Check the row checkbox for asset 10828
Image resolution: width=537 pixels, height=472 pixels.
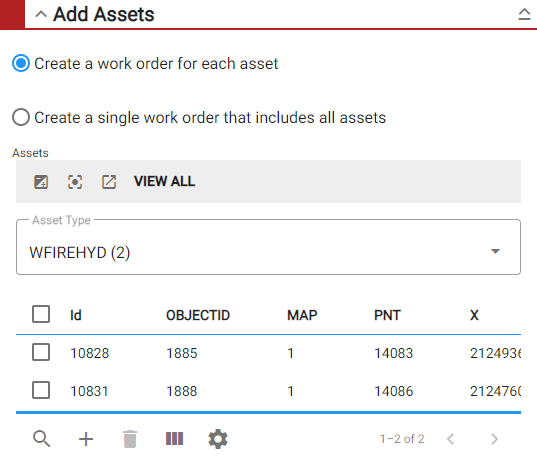pyautogui.click(x=41, y=352)
